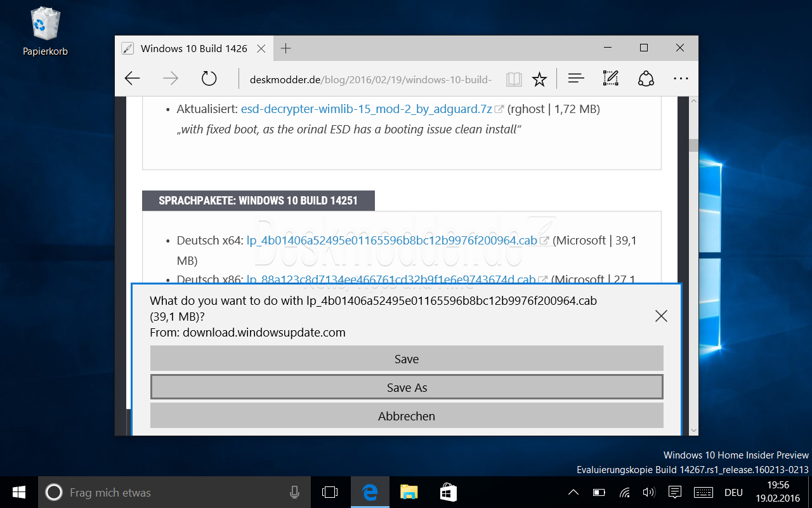This screenshot has width=812, height=508.
Task: Open the network tray icon
Action: point(624,492)
